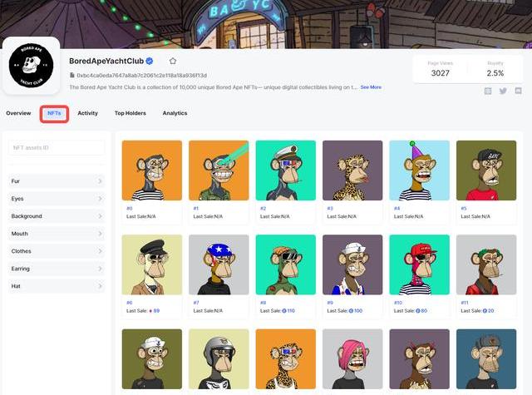Expand the Eyes filter
The image size is (532, 395).
[57, 199]
